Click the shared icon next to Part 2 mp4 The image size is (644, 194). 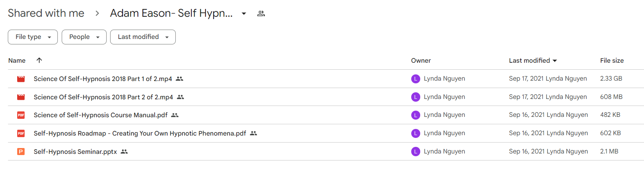tap(180, 97)
